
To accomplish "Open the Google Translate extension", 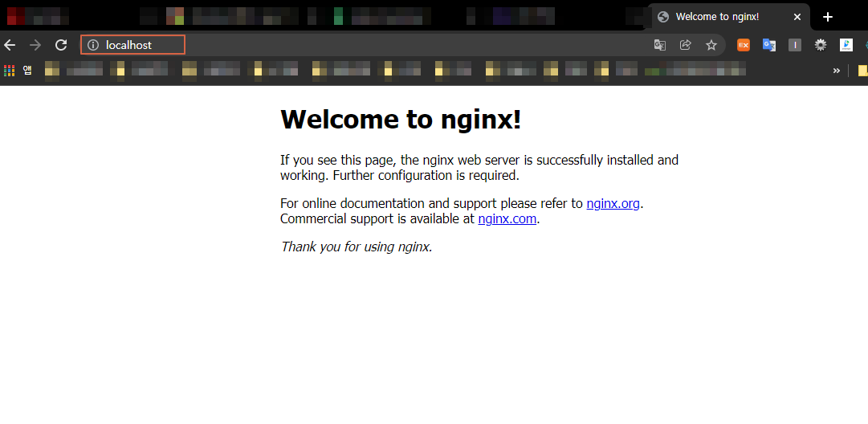I will point(769,46).
